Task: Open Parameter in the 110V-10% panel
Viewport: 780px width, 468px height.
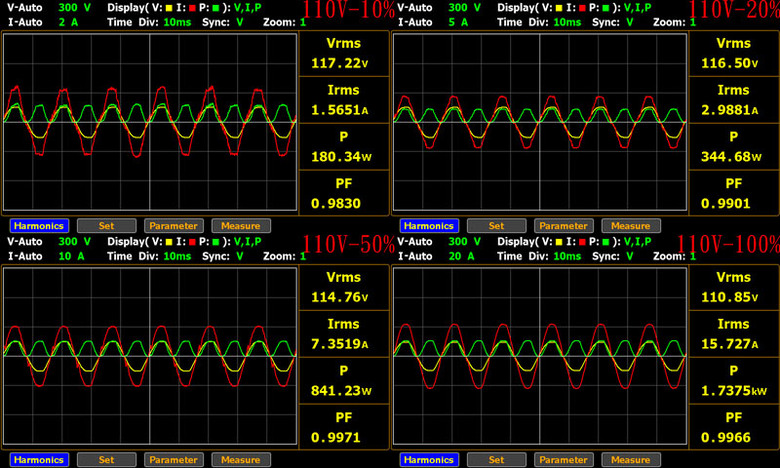Action: [174, 226]
